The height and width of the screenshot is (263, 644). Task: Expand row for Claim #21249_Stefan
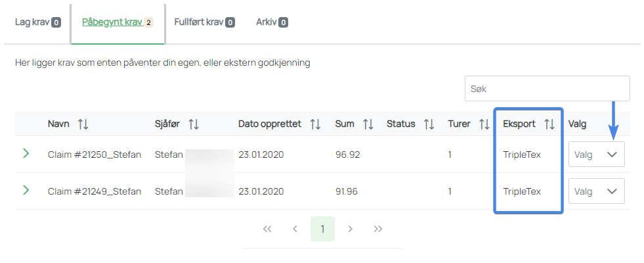click(26, 190)
